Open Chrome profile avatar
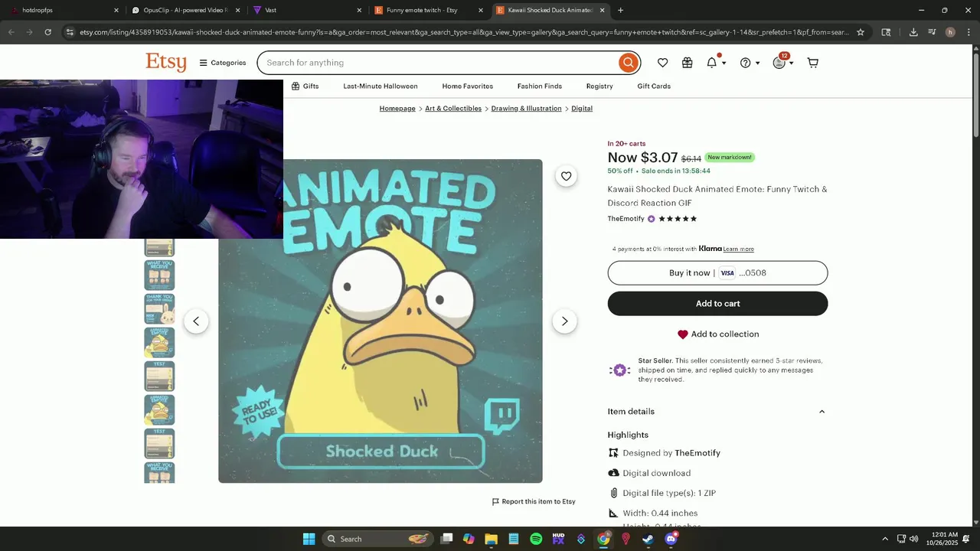The image size is (980, 551). coord(950,32)
